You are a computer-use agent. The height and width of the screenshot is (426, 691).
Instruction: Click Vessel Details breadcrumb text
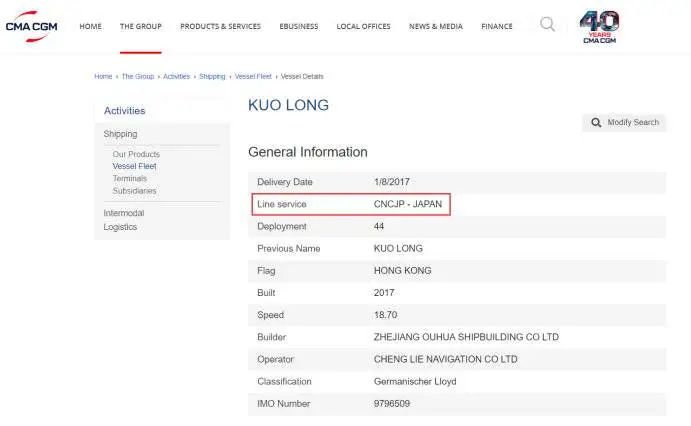302,76
